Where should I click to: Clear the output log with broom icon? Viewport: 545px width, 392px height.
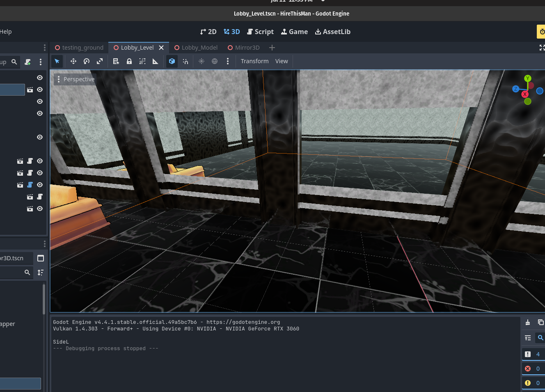(x=528, y=323)
